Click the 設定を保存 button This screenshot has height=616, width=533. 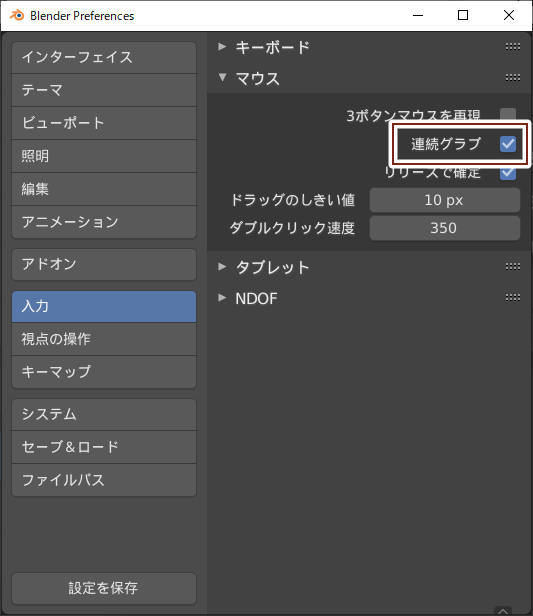(104, 588)
